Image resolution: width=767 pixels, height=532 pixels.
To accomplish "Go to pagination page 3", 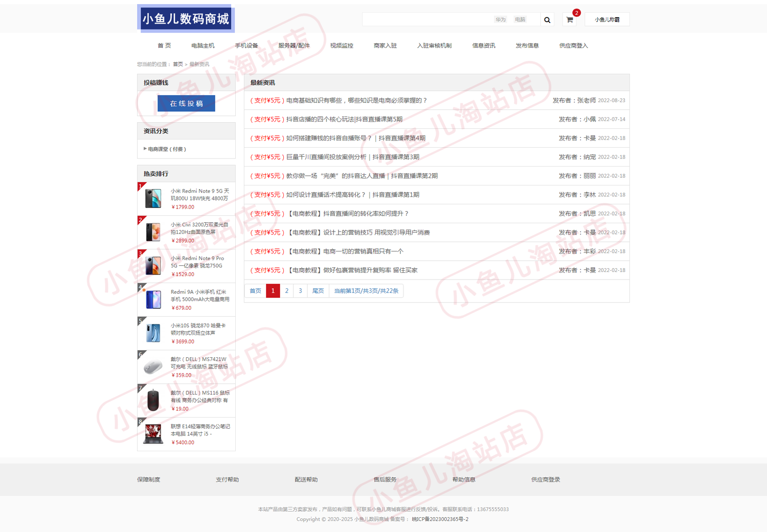I will (300, 291).
